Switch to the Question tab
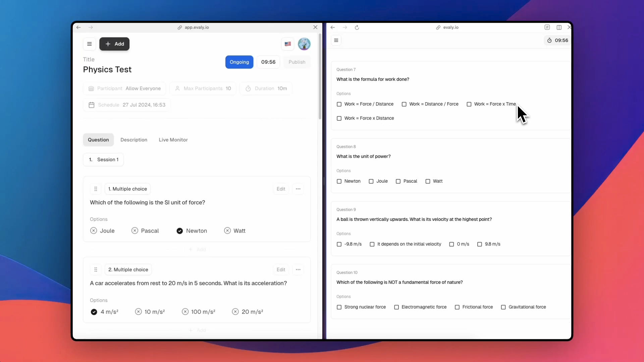This screenshot has height=362, width=644. [x=98, y=140]
